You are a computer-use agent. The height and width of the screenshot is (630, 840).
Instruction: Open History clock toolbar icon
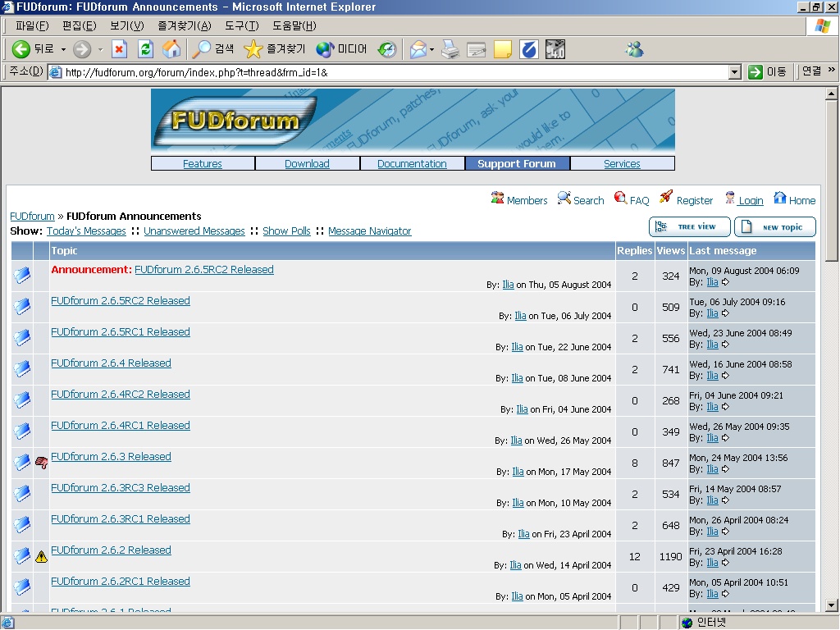click(x=387, y=49)
